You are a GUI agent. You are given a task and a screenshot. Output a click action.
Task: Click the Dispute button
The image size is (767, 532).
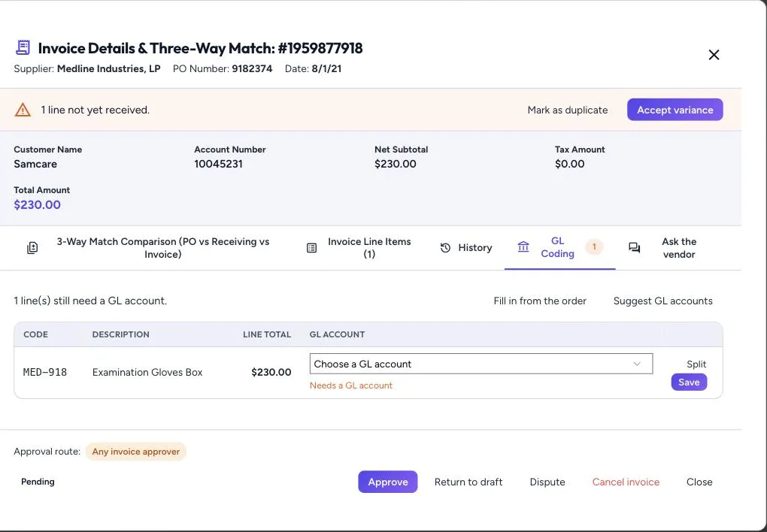click(547, 482)
